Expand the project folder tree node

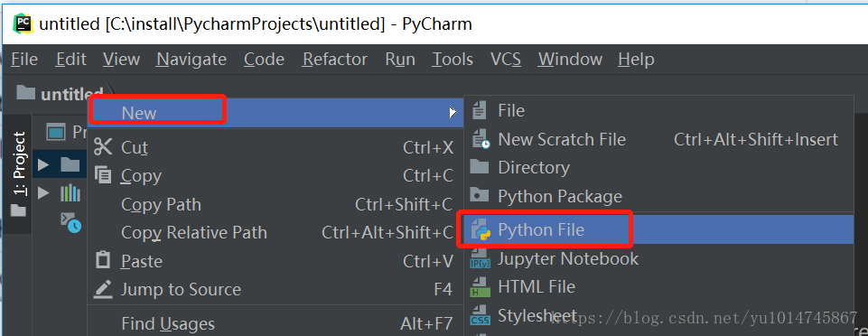(x=43, y=164)
